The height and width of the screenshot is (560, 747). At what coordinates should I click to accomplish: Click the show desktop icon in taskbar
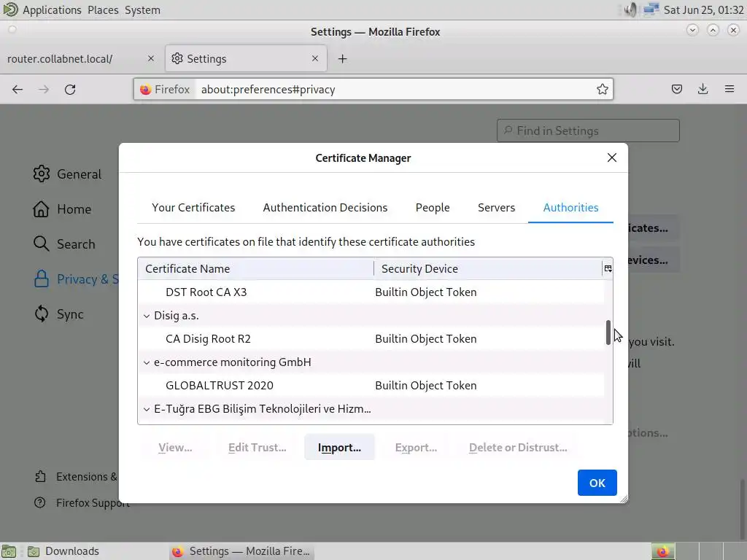coord(9,551)
